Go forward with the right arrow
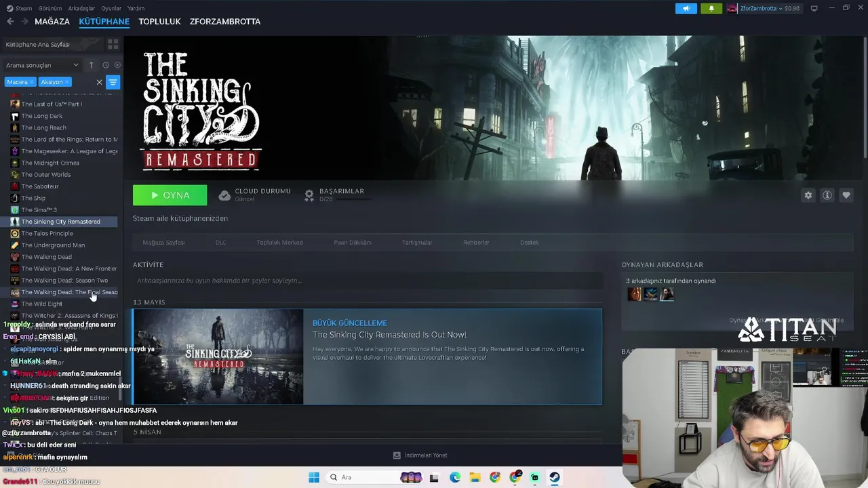Screen dimensions: 868x488 tap(25, 22)
